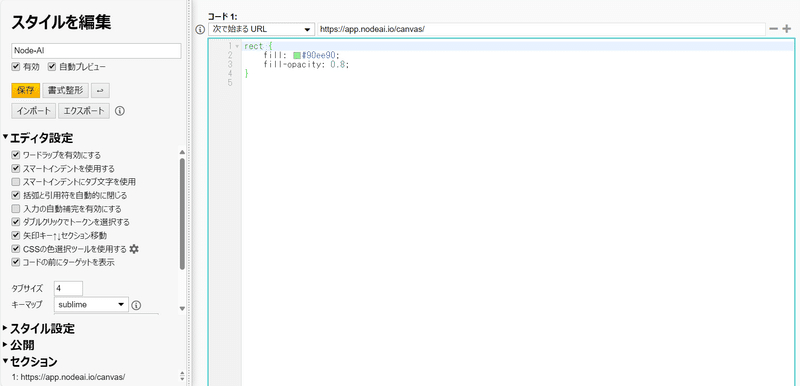Enable スマートインデントにタブ文字を使用
The image size is (800, 386).
point(16,182)
